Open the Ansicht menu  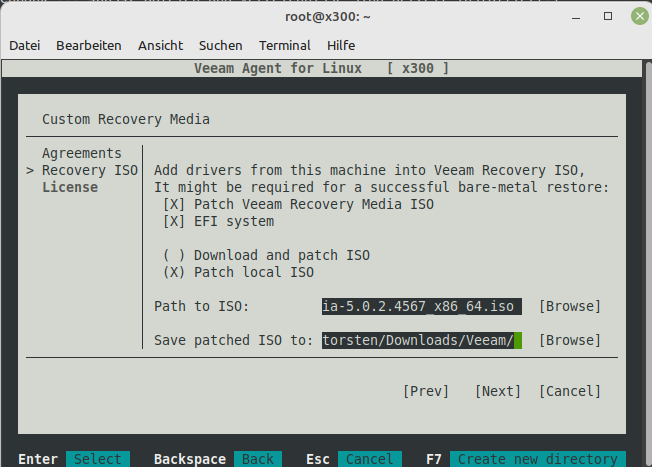coord(161,45)
